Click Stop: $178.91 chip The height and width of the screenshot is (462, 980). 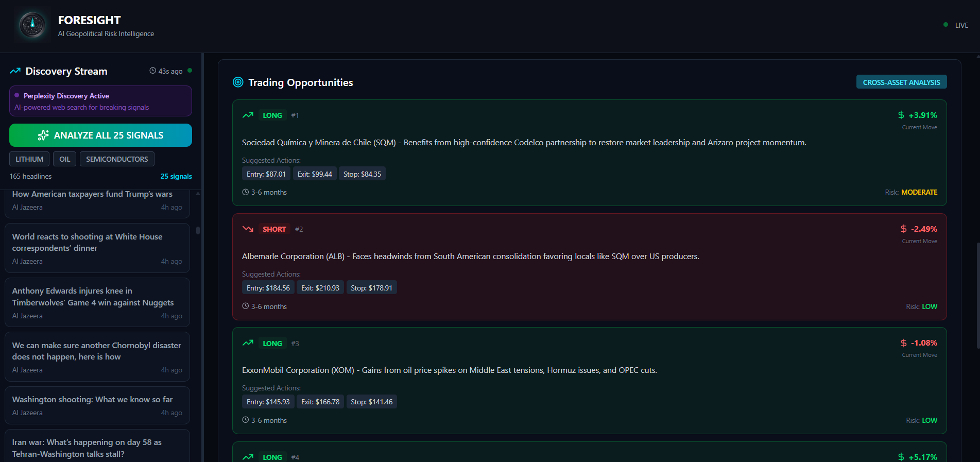(x=371, y=287)
